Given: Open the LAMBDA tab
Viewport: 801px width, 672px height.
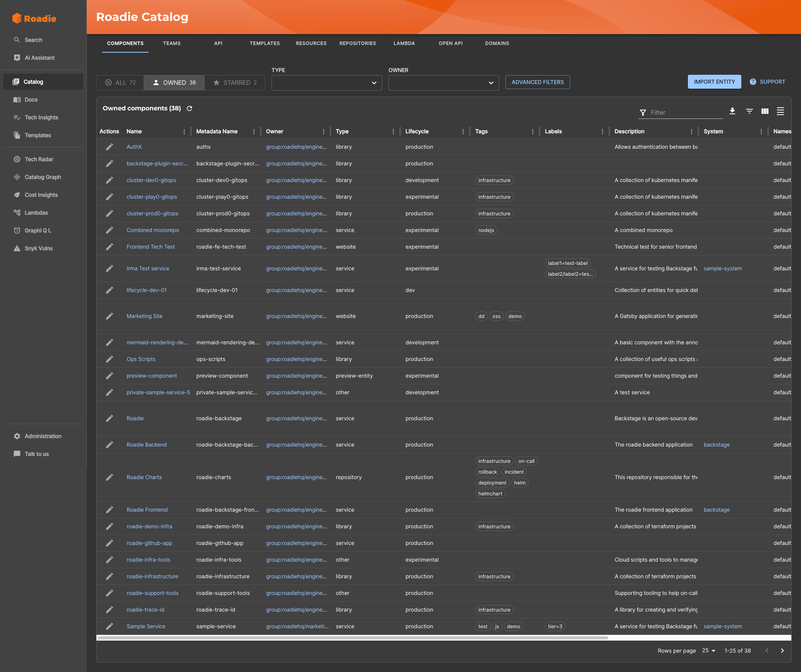Looking at the screenshot, I should (x=404, y=43).
